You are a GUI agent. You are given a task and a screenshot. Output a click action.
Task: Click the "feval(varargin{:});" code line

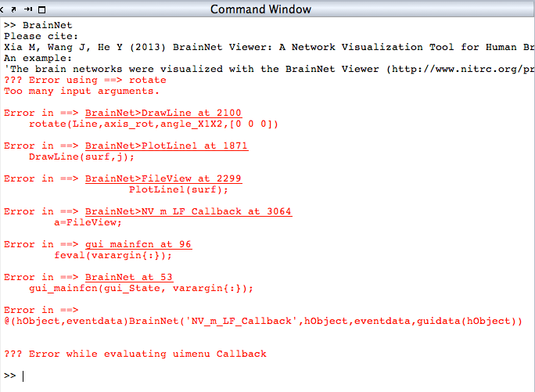point(113,255)
